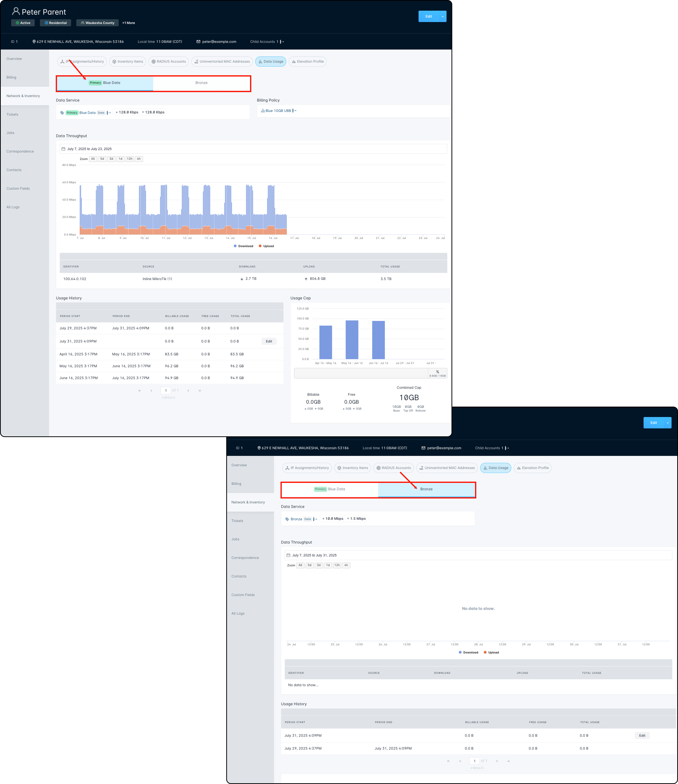Set zoom to All in top window chart
This screenshot has height=784, width=678.
[93, 159]
